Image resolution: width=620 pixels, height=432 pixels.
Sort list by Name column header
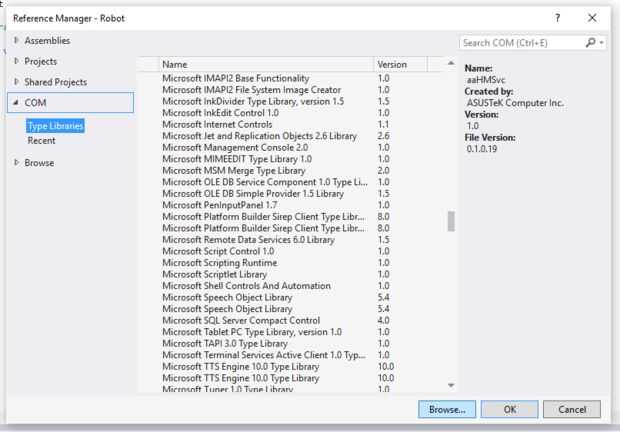266,64
